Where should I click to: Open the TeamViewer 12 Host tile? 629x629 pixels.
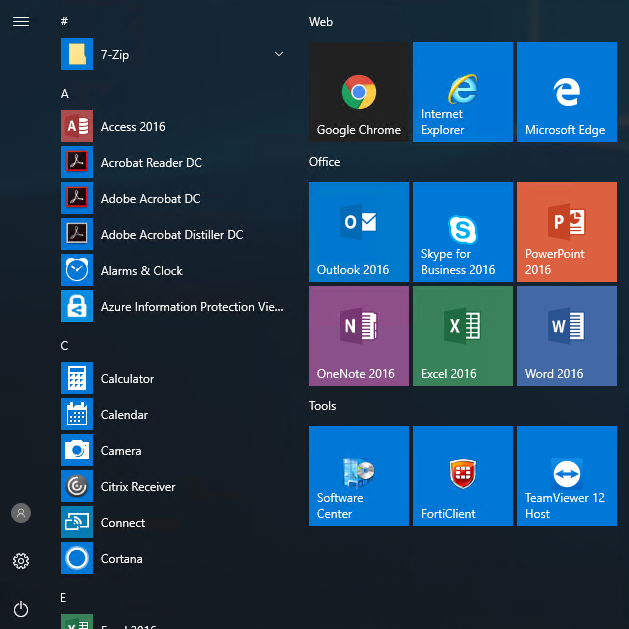coord(566,476)
